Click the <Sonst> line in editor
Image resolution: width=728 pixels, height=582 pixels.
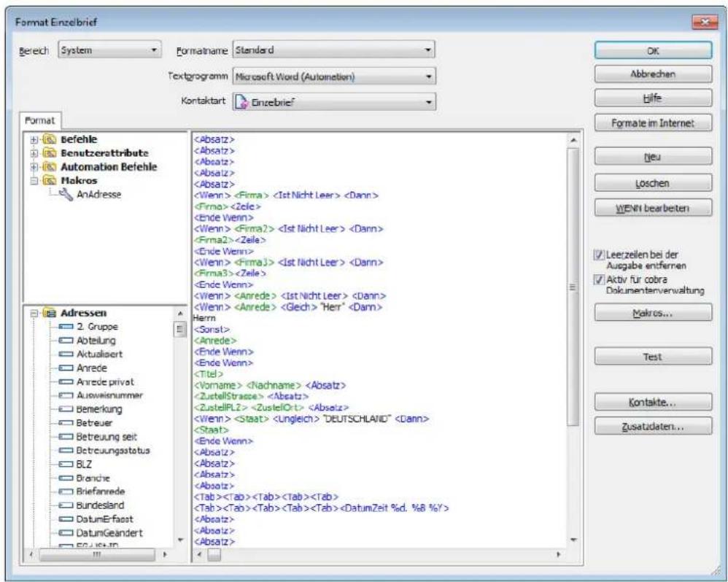212,330
